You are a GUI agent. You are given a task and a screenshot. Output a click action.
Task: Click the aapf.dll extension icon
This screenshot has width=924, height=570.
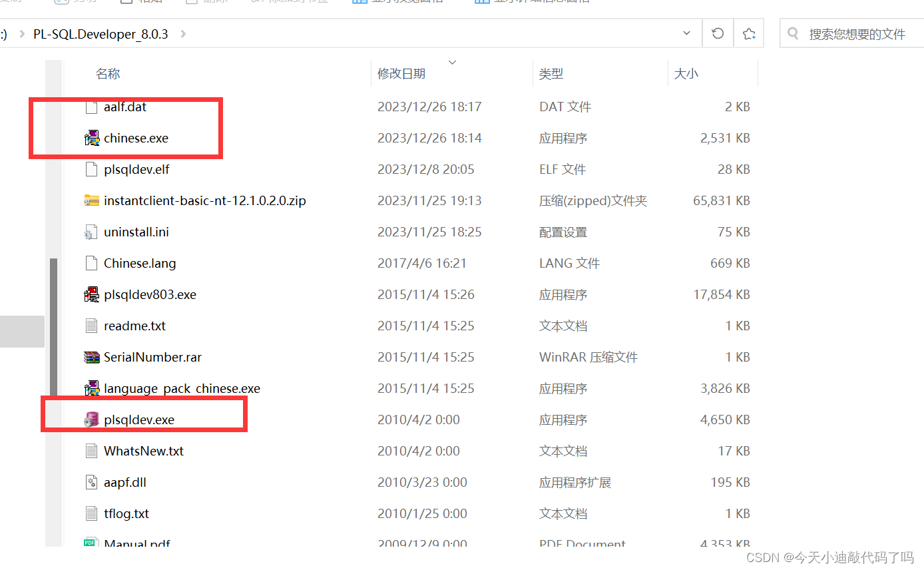[x=91, y=482]
